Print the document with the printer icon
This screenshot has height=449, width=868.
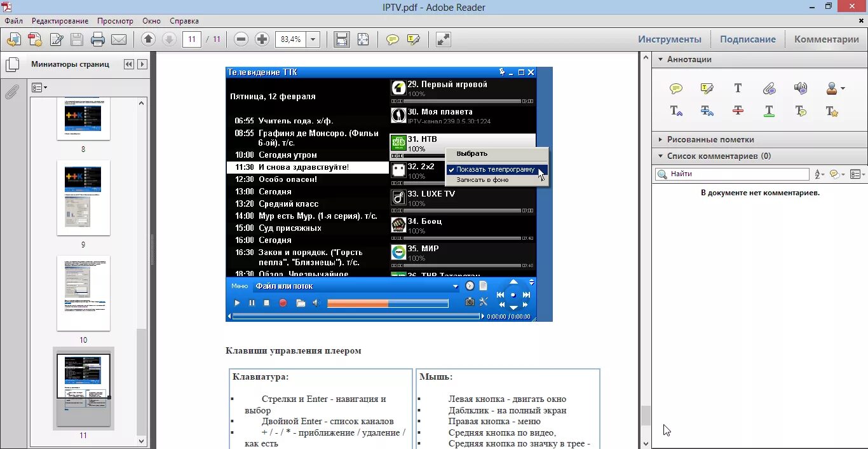[x=98, y=39]
